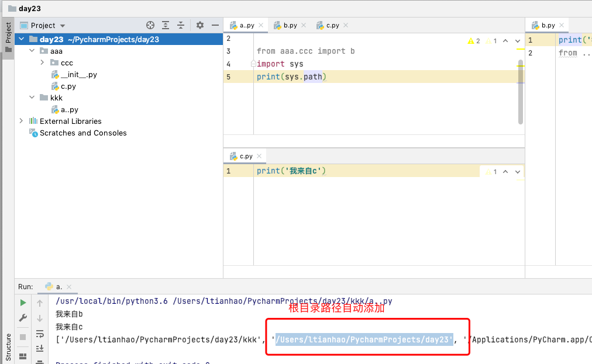
Task: Toggle the Structure side tool button
Action: (8, 347)
